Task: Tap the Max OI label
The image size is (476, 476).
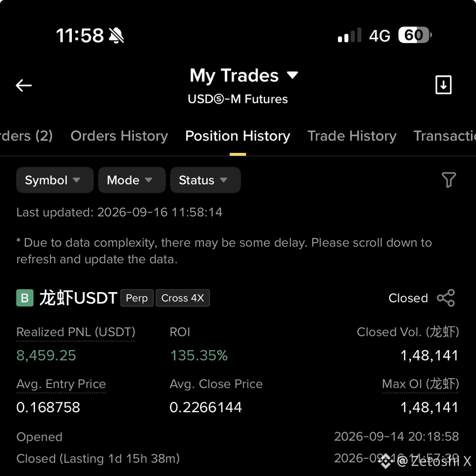Action: tap(420, 384)
